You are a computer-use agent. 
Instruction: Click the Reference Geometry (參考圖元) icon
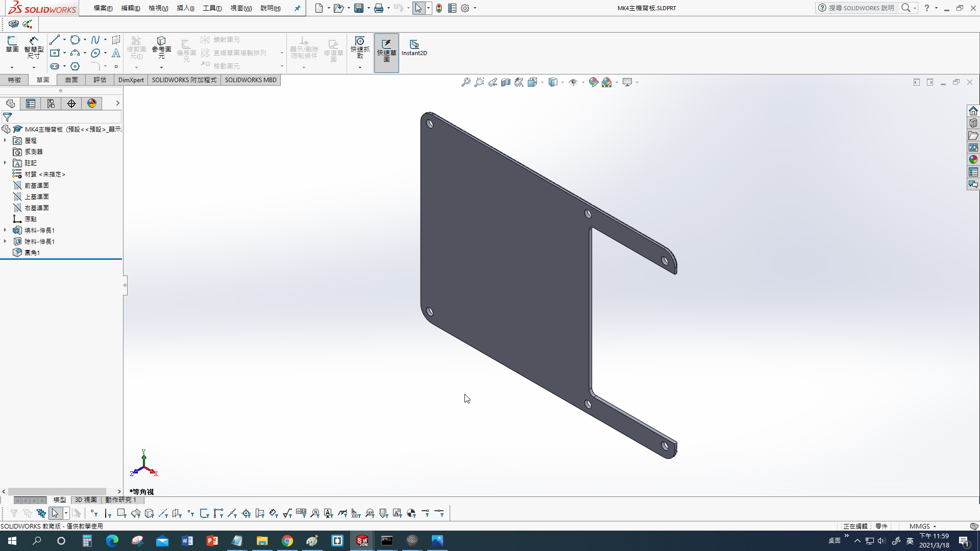pos(161,47)
